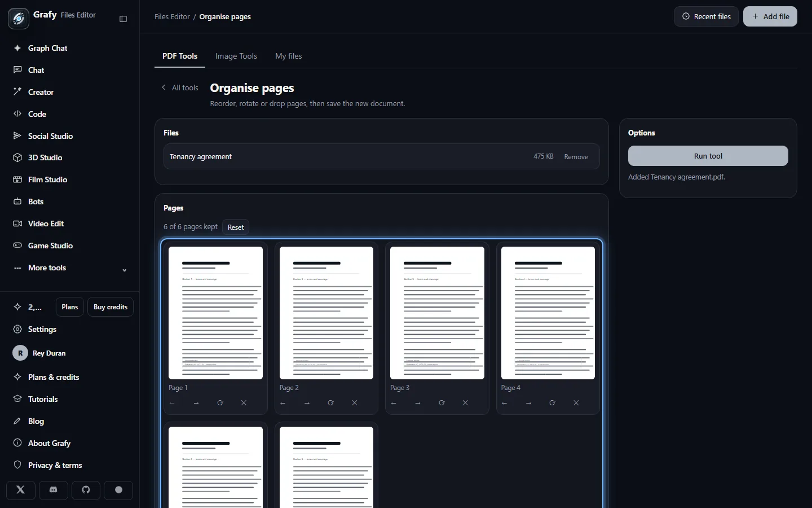Click the Plans button beside credits
The image size is (812, 508).
(70, 307)
